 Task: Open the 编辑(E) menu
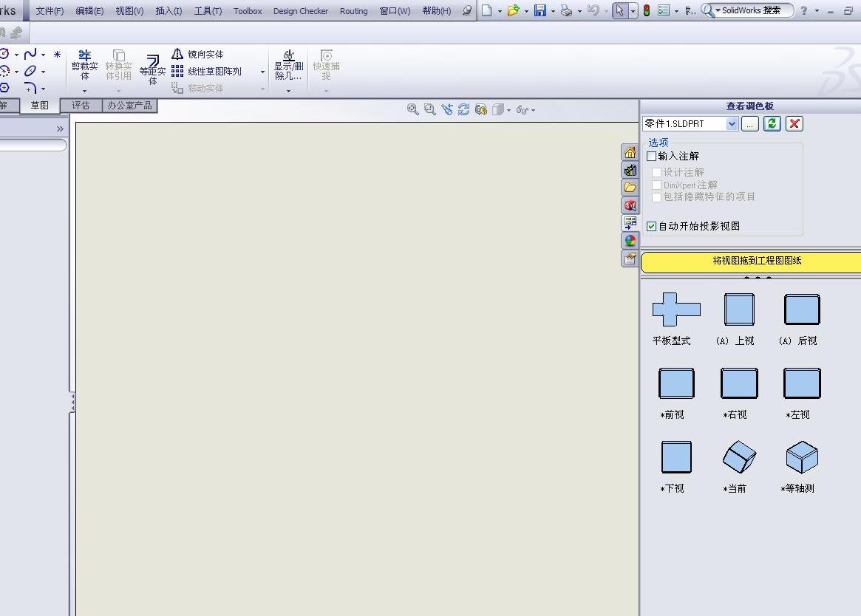tap(89, 11)
